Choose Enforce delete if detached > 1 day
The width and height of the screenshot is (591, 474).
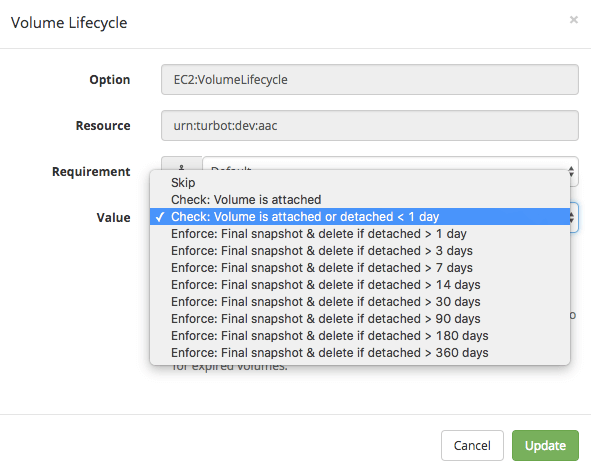coord(360,234)
